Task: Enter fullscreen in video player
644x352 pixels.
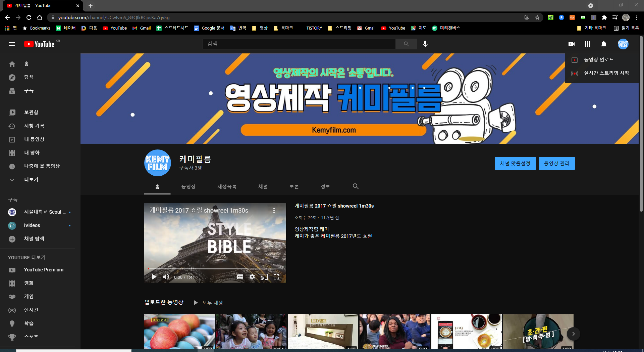Action: [276, 277]
